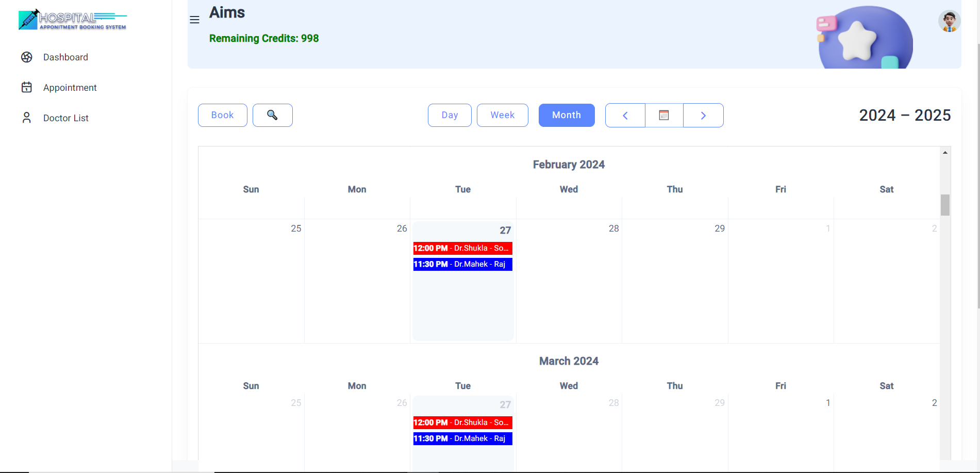
Task: Click the Hospital booking system logo
Action: [72, 20]
